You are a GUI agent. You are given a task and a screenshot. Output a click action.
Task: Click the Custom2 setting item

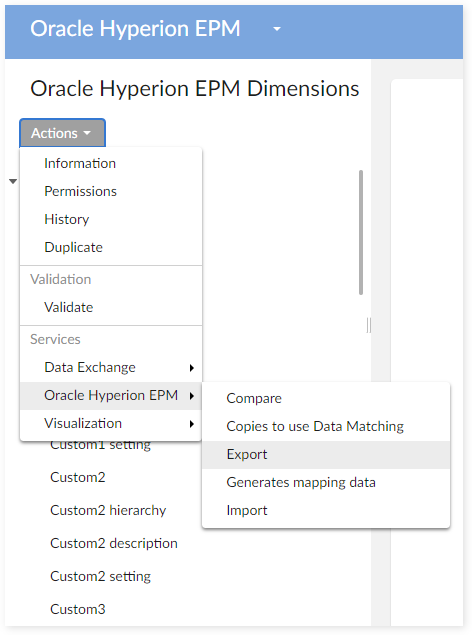pyautogui.click(x=100, y=576)
